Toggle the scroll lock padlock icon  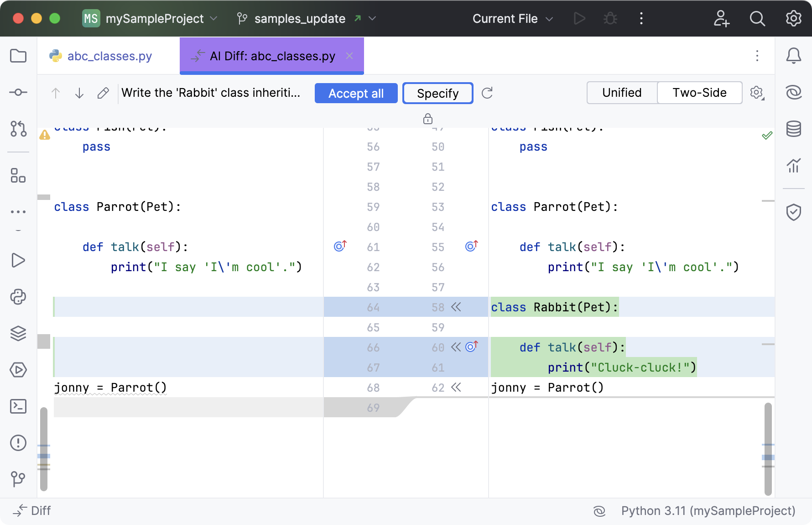coord(428,119)
